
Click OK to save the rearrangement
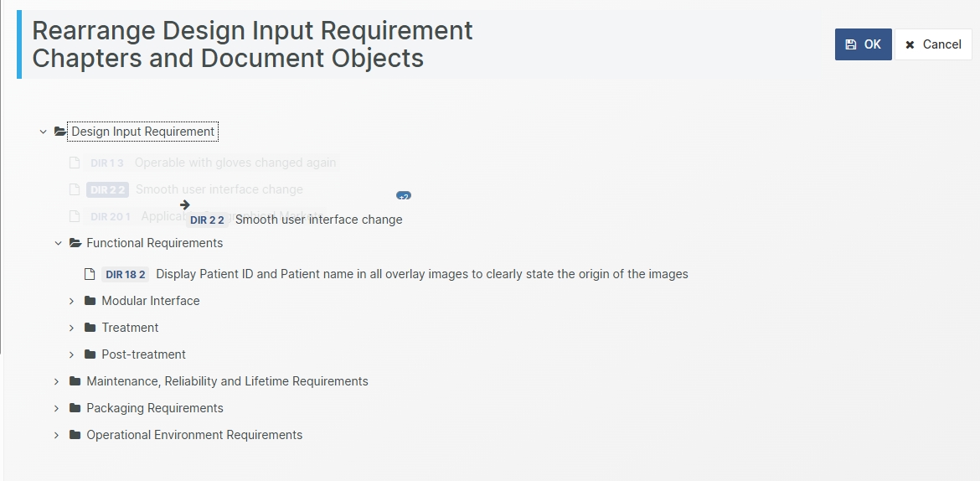tap(863, 44)
